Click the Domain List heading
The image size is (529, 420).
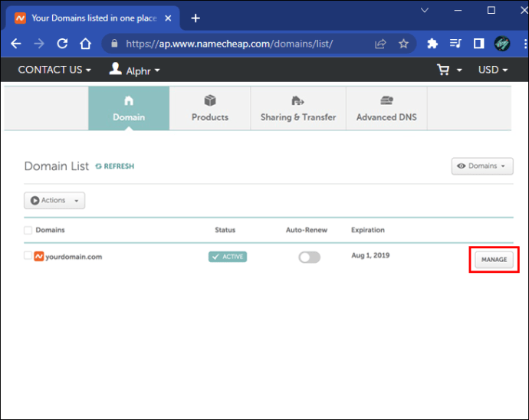(57, 166)
